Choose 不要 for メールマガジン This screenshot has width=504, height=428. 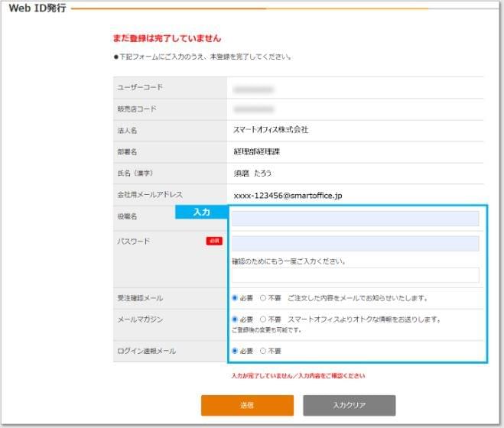pos(263,319)
